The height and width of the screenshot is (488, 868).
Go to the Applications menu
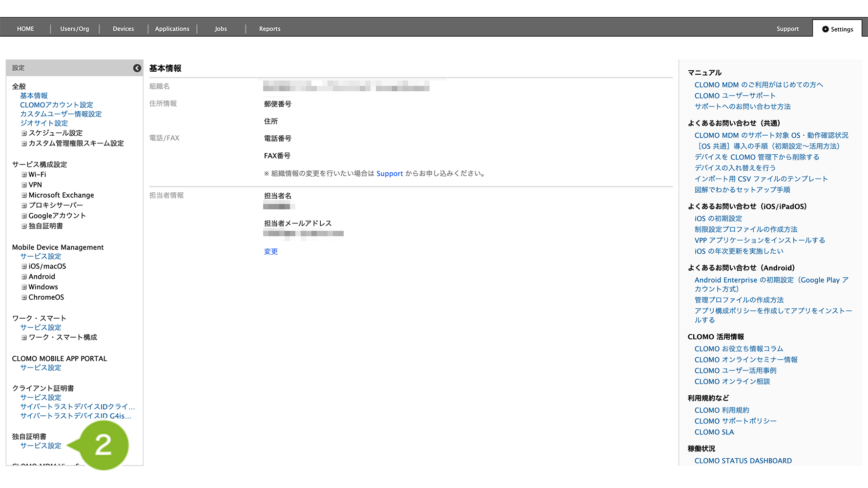click(x=172, y=29)
